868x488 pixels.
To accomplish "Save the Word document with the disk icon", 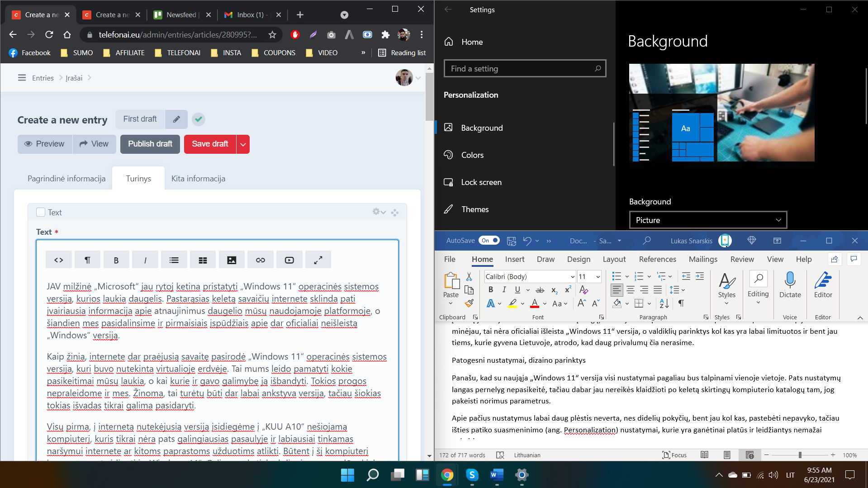I will click(x=512, y=241).
